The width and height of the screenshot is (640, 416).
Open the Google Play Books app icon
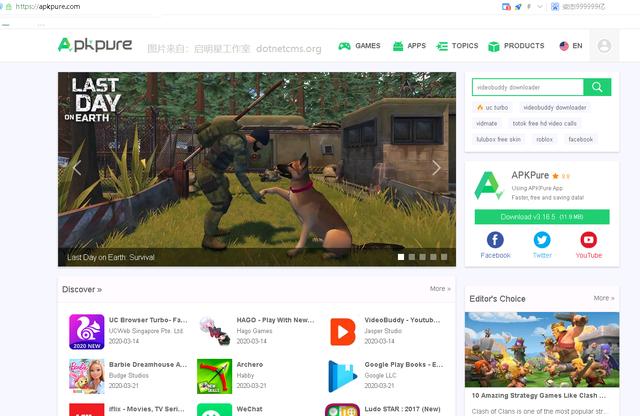coord(342,376)
